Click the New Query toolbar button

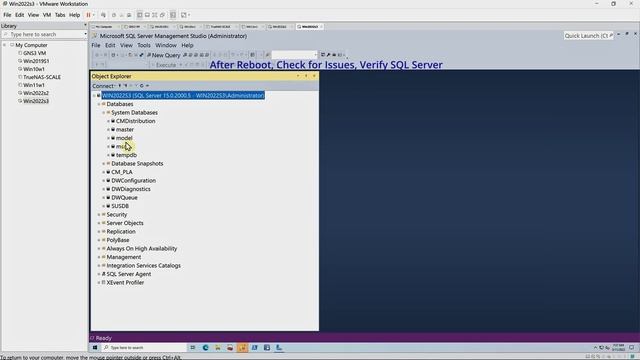pyautogui.click(x=163, y=55)
